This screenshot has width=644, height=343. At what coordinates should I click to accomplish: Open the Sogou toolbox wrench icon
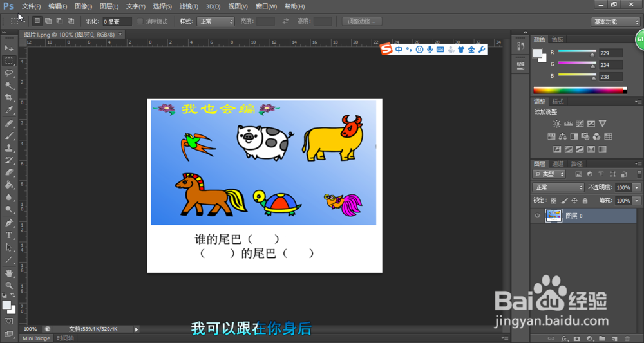click(x=482, y=50)
